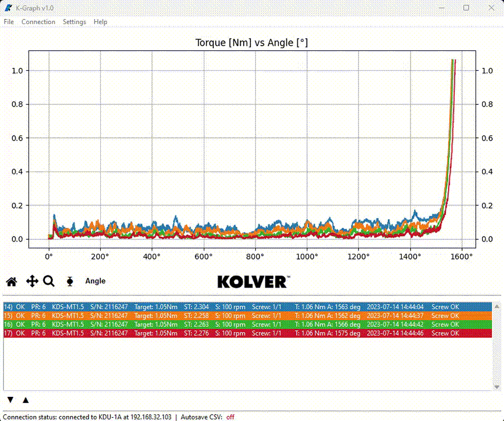Open the Connection menu

click(x=38, y=22)
